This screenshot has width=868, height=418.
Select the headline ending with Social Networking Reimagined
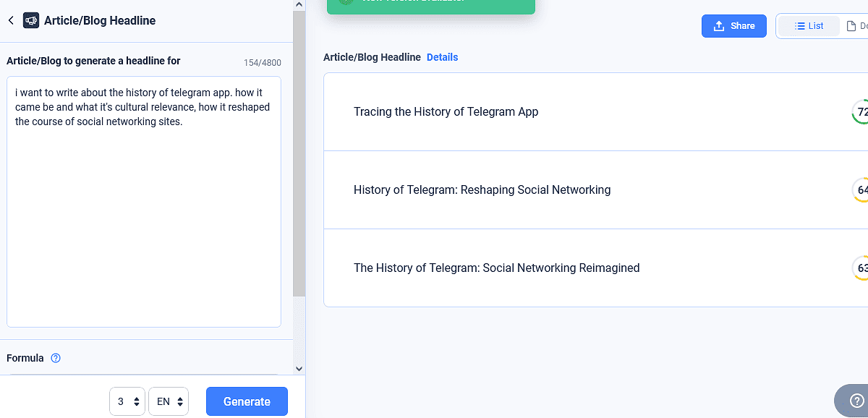(496, 268)
